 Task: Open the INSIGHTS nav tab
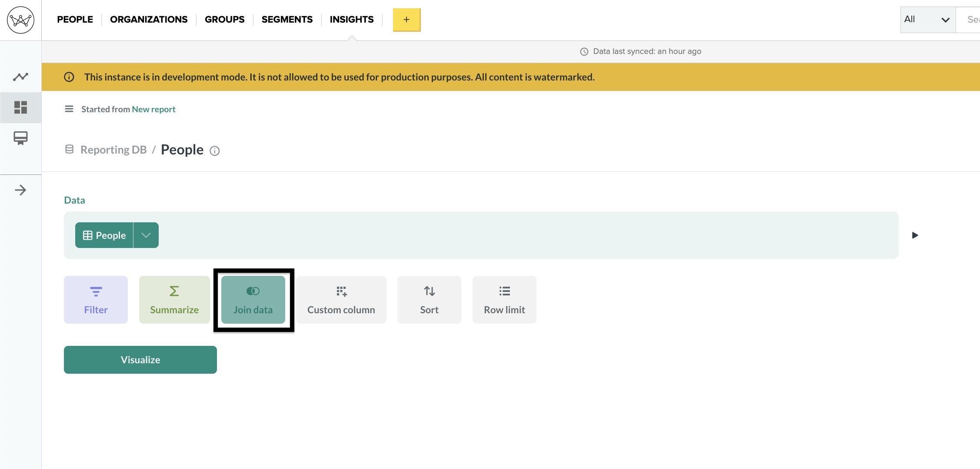point(351,20)
